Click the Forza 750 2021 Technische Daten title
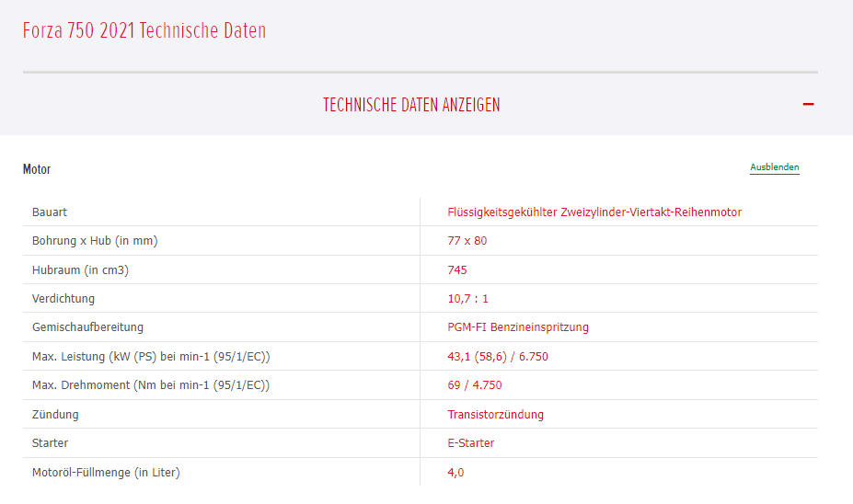 [144, 30]
